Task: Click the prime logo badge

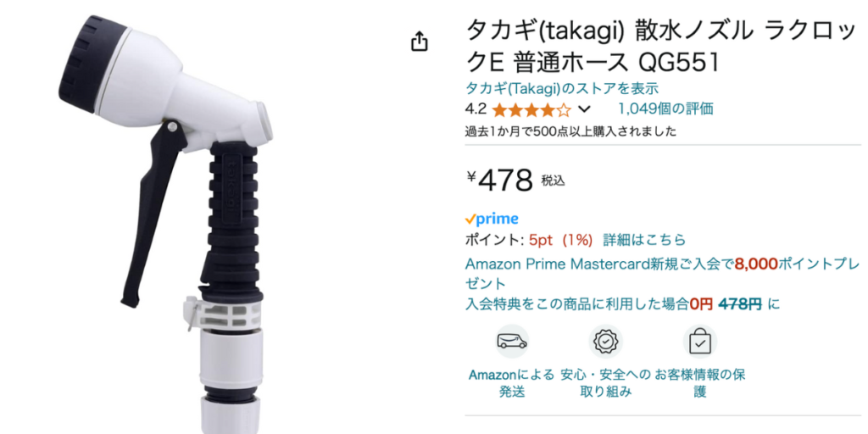Action: pos(492,220)
